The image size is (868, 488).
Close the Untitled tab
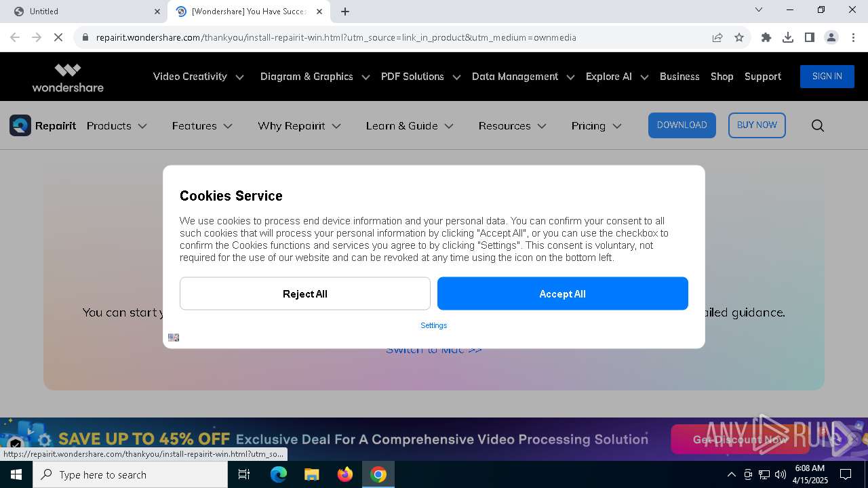(x=157, y=12)
